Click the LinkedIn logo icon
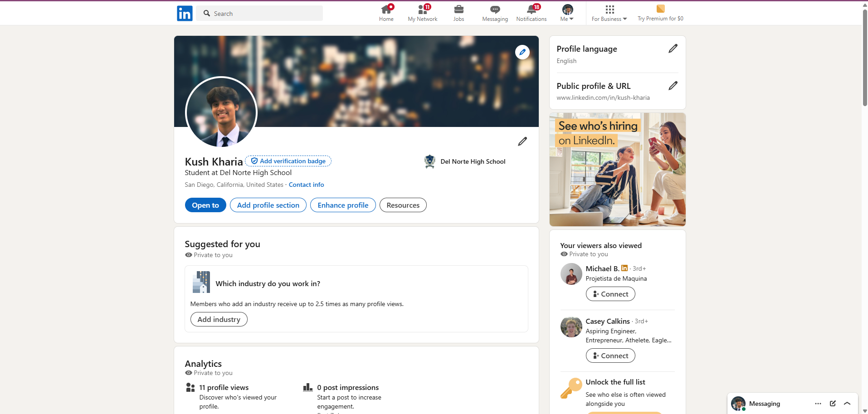 [x=185, y=14]
